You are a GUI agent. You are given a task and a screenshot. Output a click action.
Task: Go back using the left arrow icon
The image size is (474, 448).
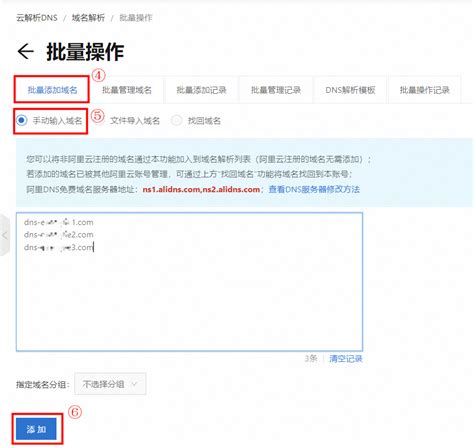[26, 52]
